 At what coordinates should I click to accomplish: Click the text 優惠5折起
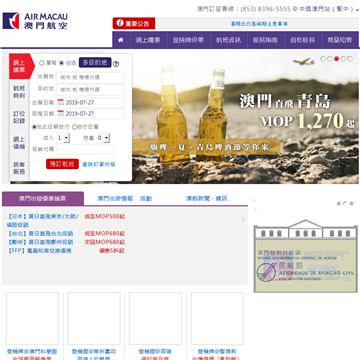click(112, 251)
